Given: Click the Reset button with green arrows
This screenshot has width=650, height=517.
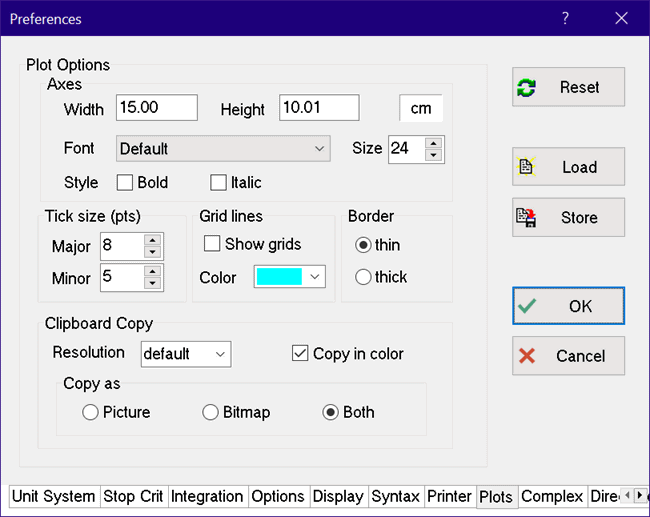Looking at the screenshot, I should tap(568, 87).
